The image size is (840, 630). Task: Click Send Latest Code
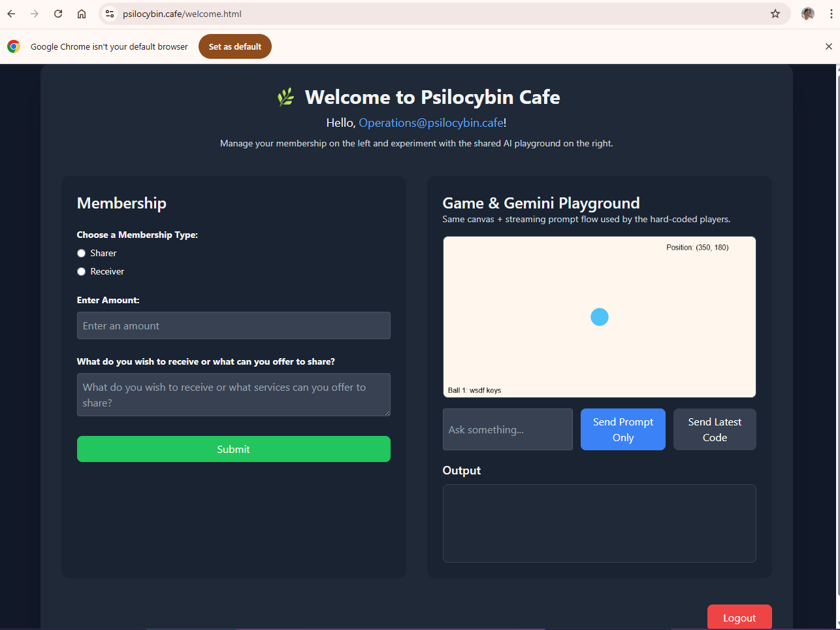pyautogui.click(x=714, y=429)
